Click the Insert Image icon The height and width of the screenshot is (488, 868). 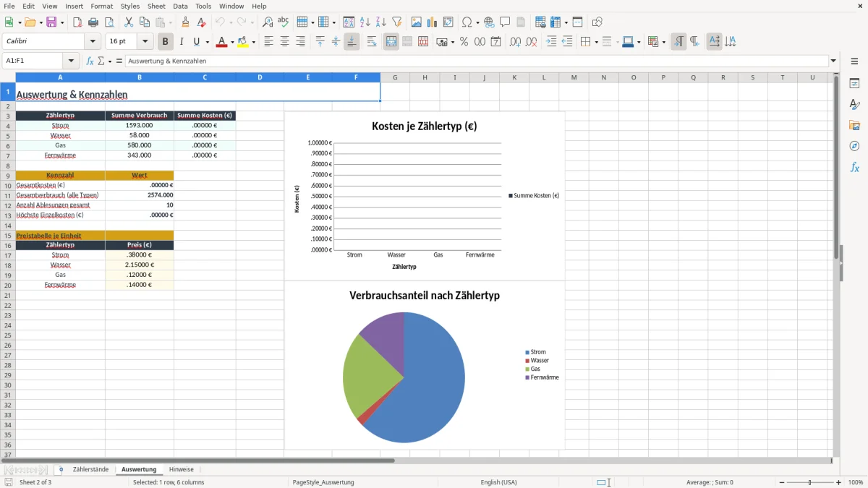click(x=417, y=22)
